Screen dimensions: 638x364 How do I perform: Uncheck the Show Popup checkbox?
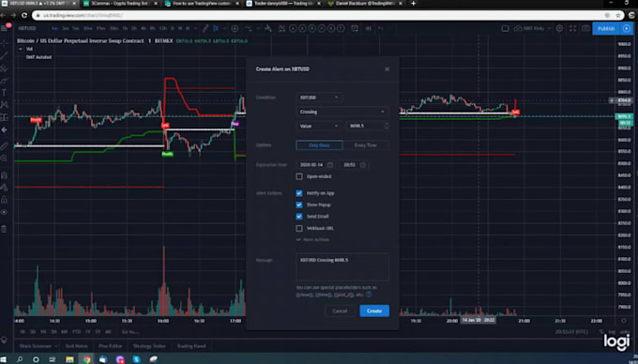(299, 205)
